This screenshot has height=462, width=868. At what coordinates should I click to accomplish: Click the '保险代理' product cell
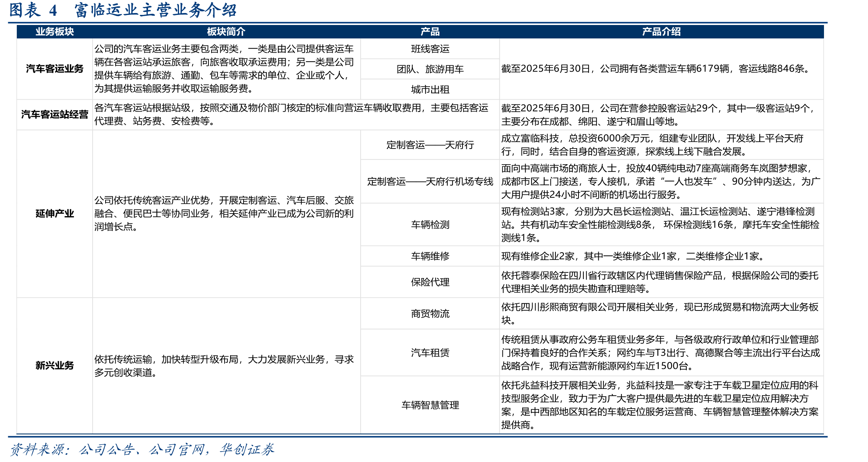pos(430,282)
